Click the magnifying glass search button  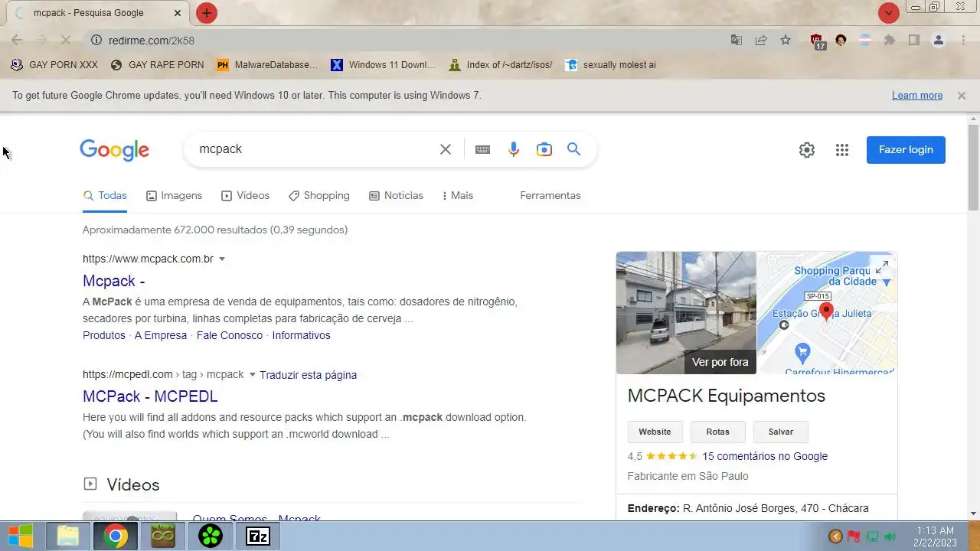coord(573,149)
